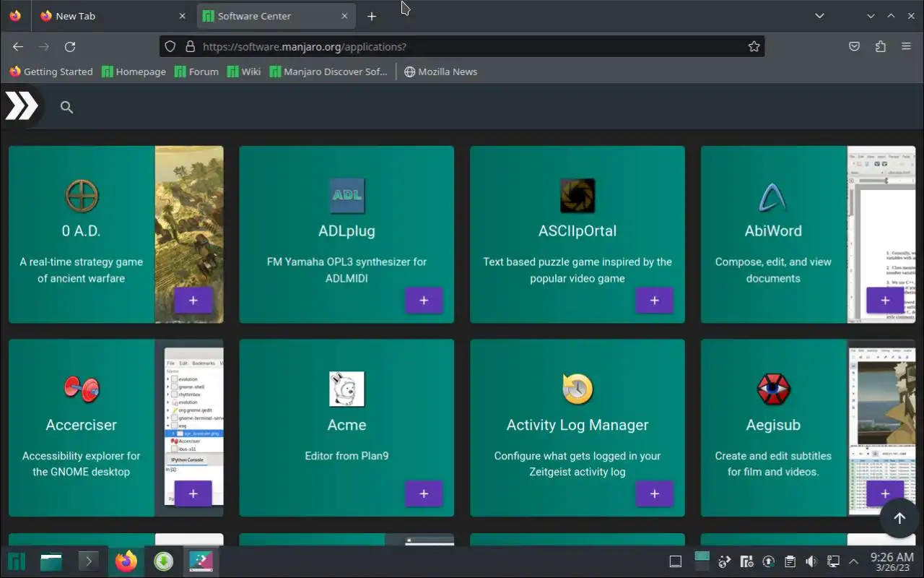Click the Activity Log Manager title text

click(x=577, y=425)
